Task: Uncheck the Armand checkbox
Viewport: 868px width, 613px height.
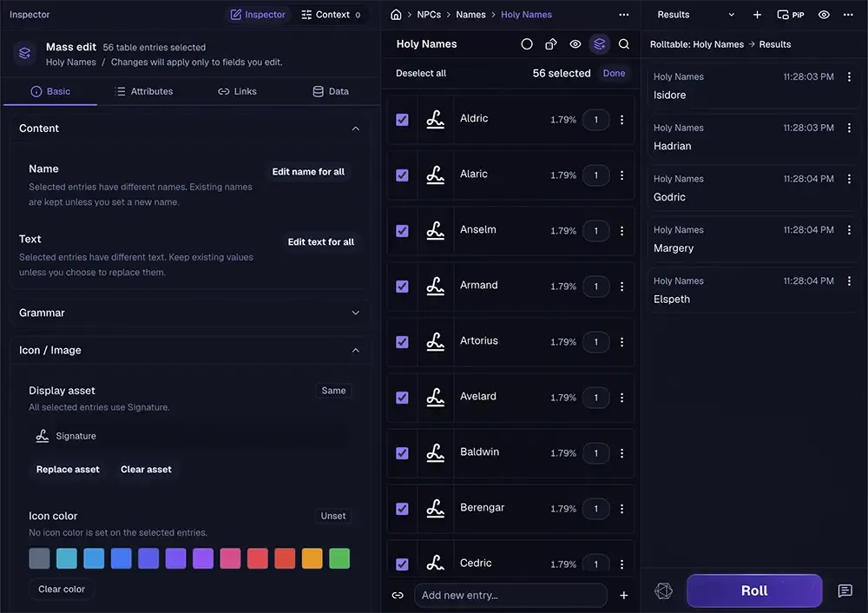Action: pos(402,287)
